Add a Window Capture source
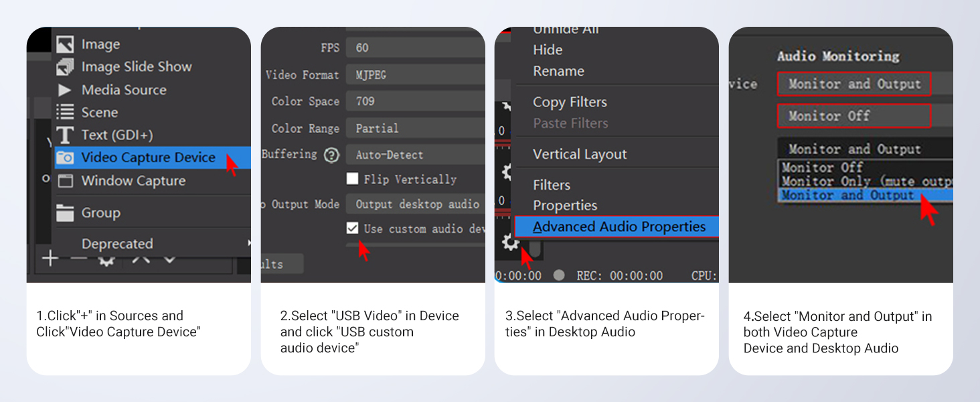 (133, 180)
